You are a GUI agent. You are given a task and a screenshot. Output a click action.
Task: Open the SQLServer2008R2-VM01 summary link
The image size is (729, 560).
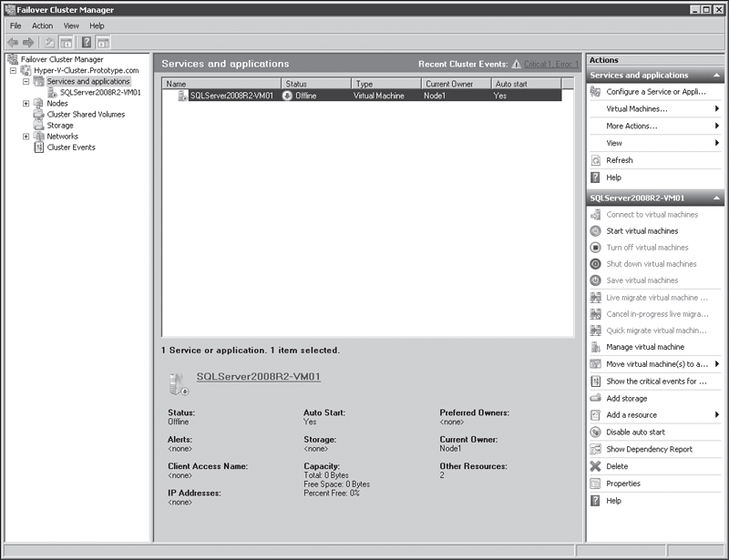pos(259,377)
